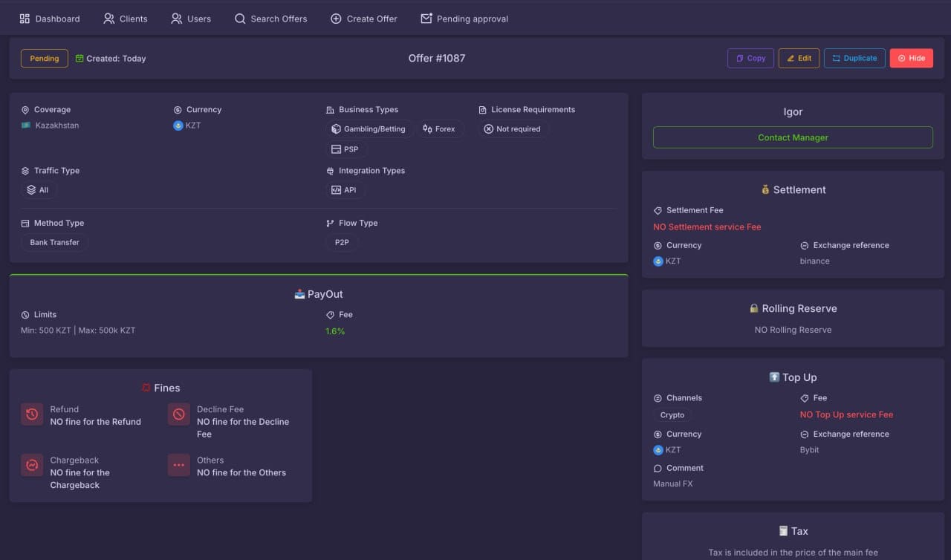The height and width of the screenshot is (560, 951).
Task: Open Pending approval list
Action: click(x=464, y=19)
